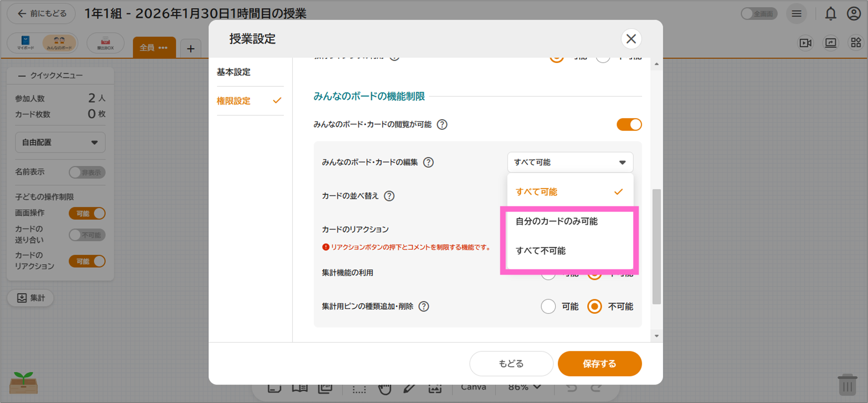Click the もどる button
Screen dimensions: 868x403
(x=511, y=364)
